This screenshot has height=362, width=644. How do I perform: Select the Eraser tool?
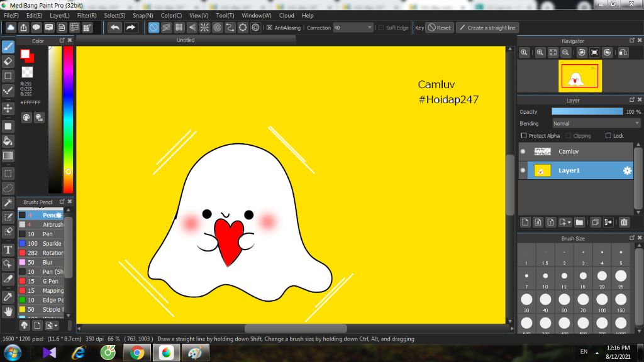pos(8,61)
